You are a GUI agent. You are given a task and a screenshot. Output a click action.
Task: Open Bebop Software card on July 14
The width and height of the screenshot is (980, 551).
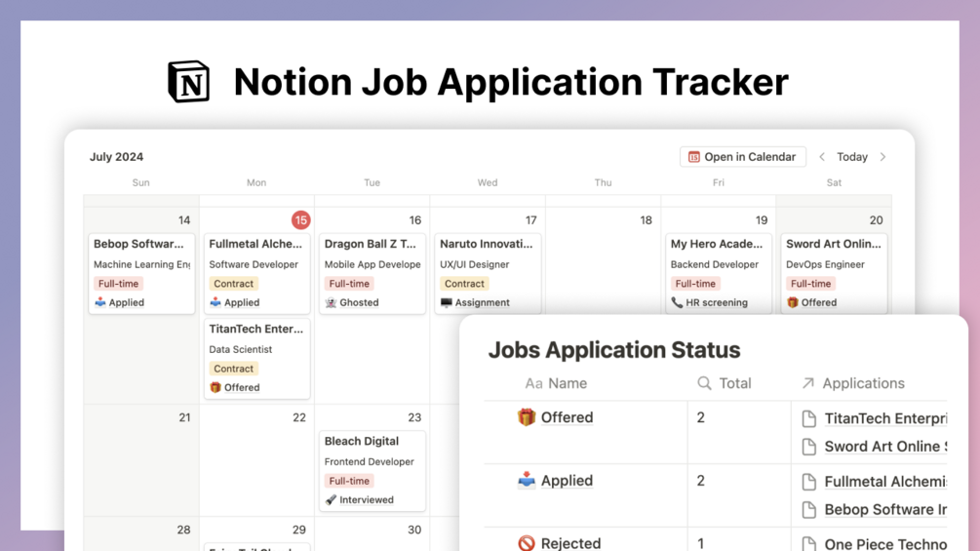[x=141, y=273]
